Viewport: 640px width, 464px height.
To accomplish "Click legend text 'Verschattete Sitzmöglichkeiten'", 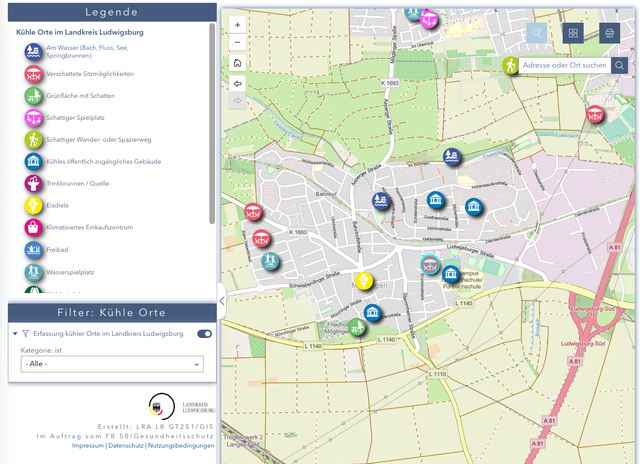I will point(90,74).
